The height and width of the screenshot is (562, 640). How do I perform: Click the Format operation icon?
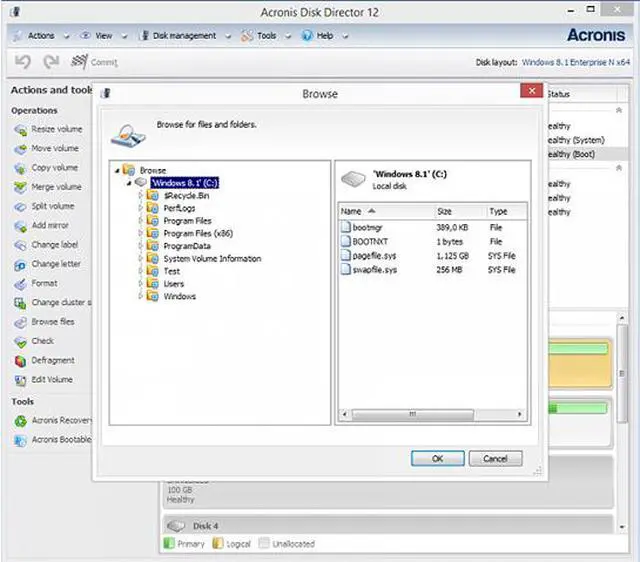(x=20, y=284)
